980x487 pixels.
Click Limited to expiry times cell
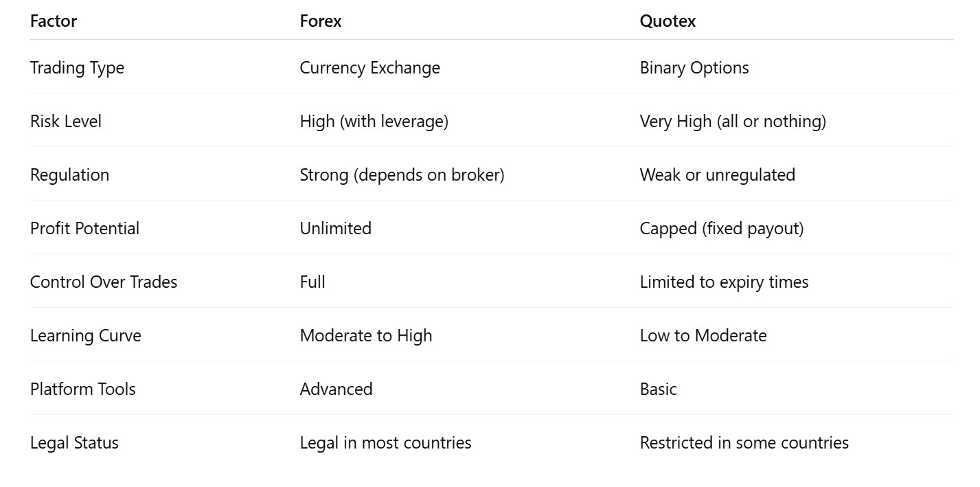tap(725, 282)
